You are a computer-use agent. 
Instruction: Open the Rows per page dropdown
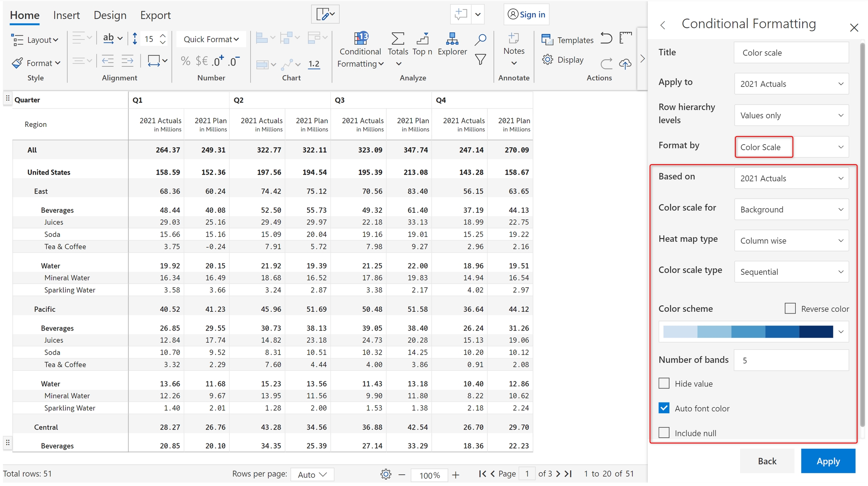(x=312, y=474)
